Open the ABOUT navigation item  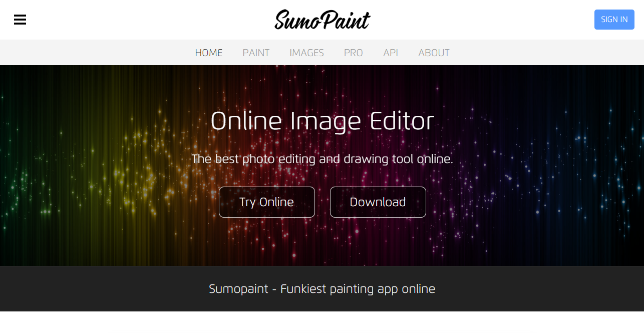click(434, 53)
